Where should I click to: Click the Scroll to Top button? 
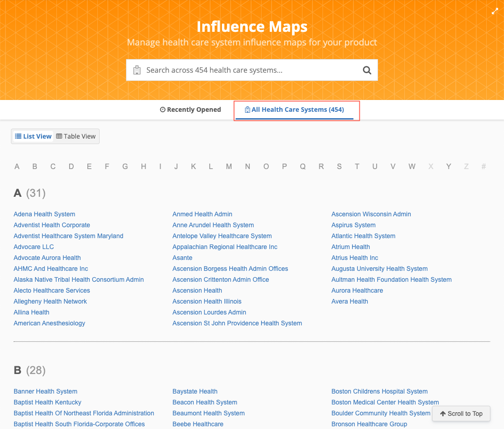click(461, 414)
